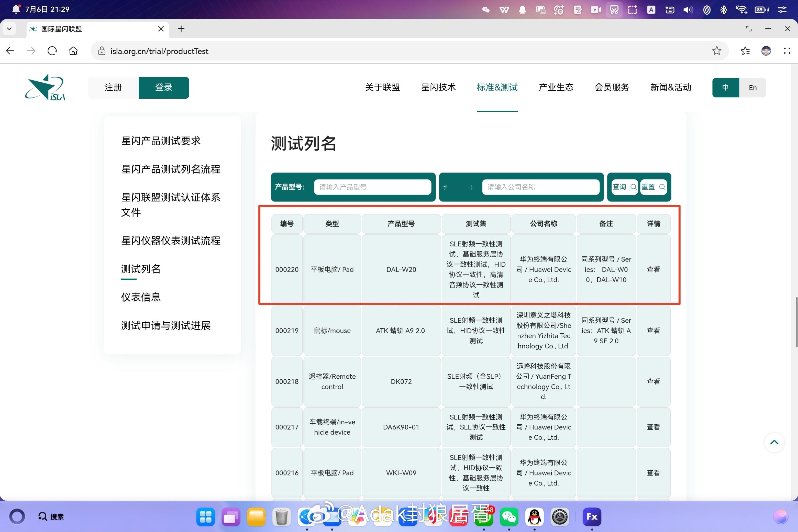Click the screenshot scissors icon in status bar

(614, 10)
